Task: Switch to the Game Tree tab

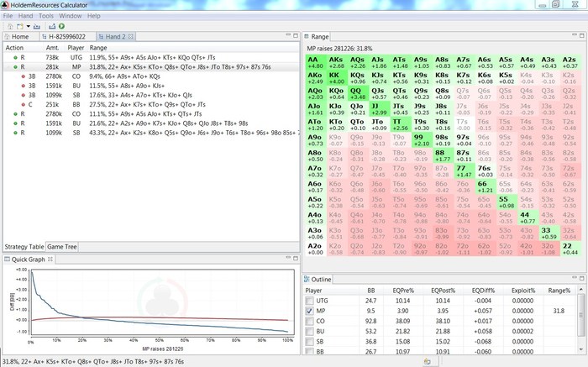Action: [x=62, y=247]
